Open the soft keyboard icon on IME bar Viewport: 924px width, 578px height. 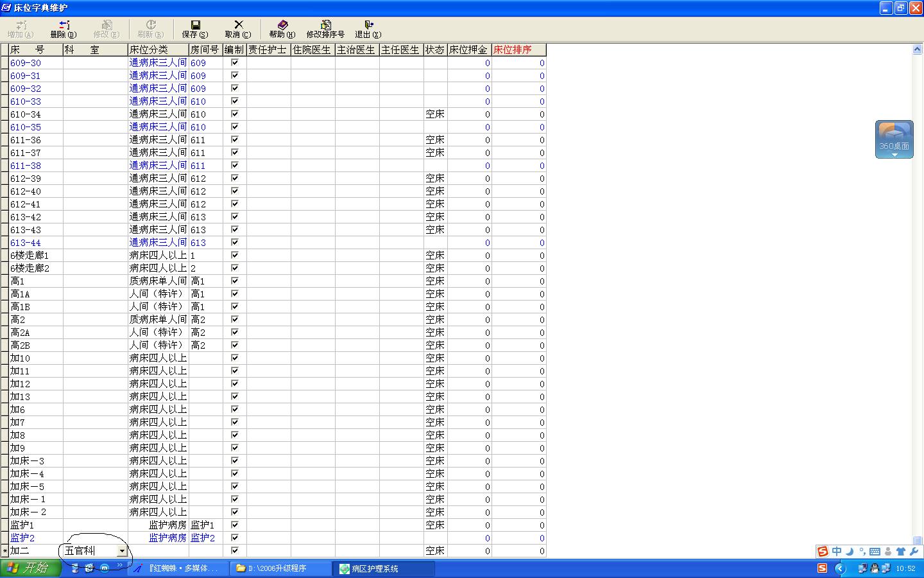(875, 551)
